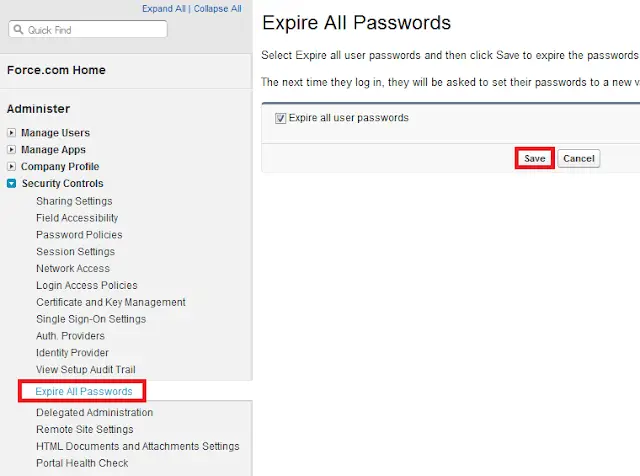The width and height of the screenshot is (640, 476).
Task: Open Delegated Administration
Action: 94,412
